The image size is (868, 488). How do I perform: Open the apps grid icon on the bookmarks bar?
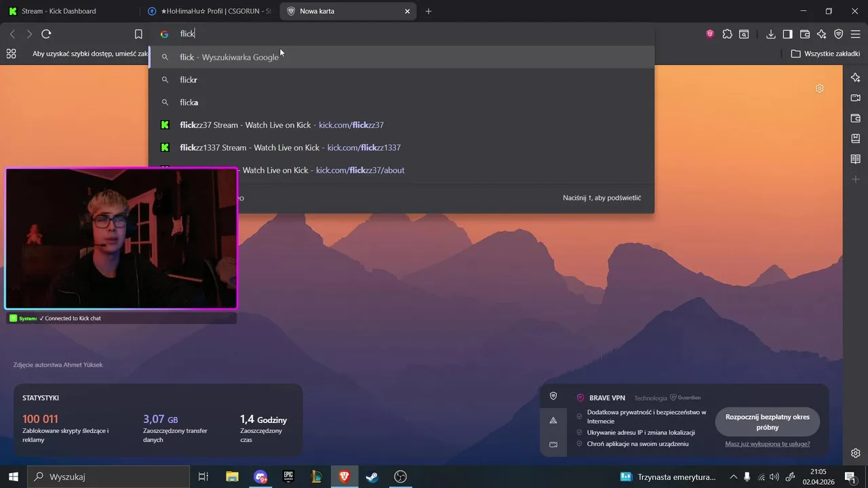click(11, 54)
